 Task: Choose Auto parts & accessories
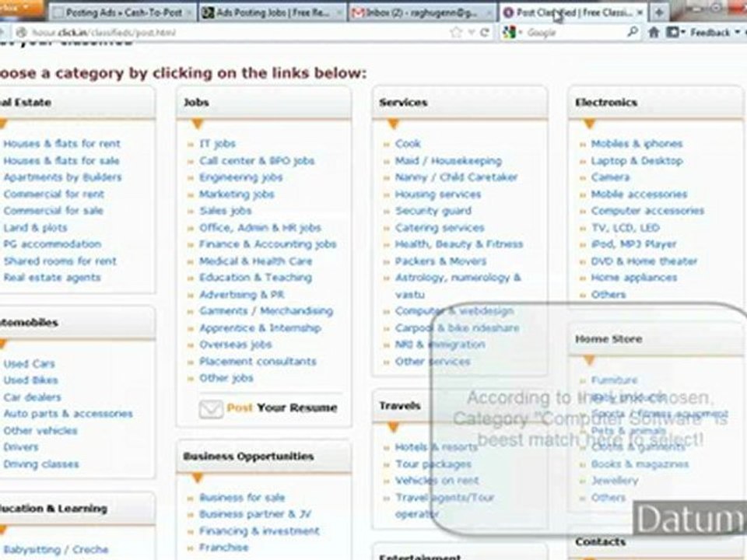pos(68,414)
